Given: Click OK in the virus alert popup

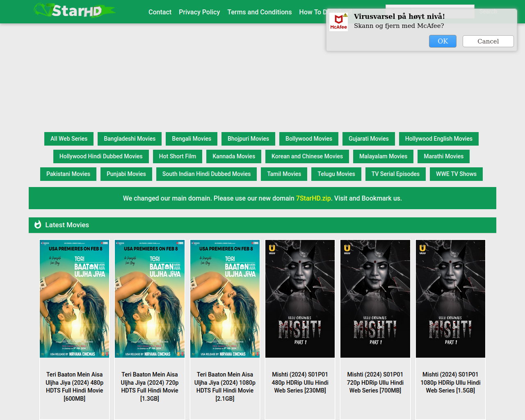Looking at the screenshot, I should [443, 41].
